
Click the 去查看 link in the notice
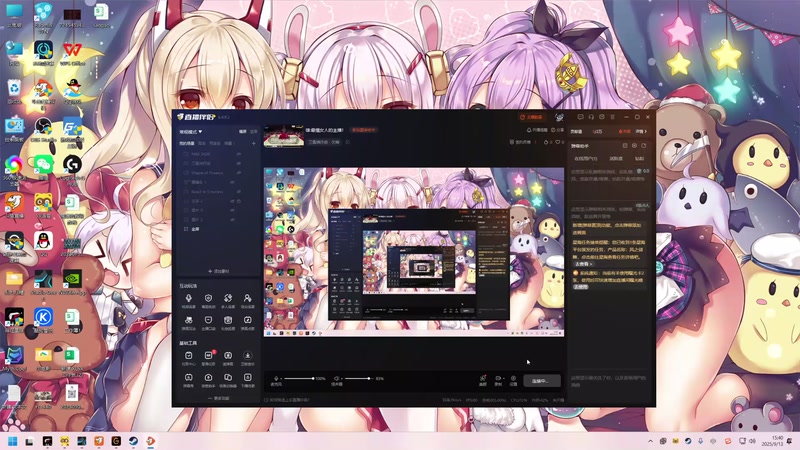coord(584,264)
